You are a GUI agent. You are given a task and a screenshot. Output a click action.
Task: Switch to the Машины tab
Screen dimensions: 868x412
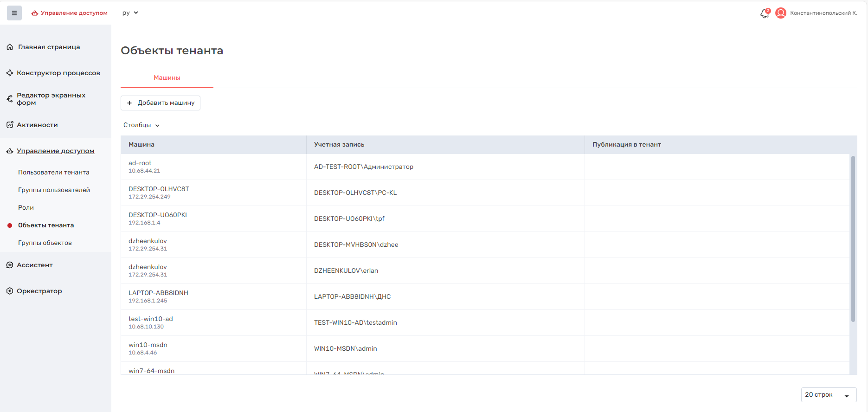tap(167, 78)
